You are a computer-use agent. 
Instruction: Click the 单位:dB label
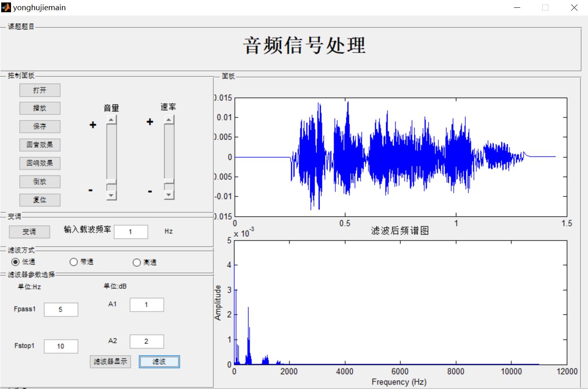[x=115, y=286]
